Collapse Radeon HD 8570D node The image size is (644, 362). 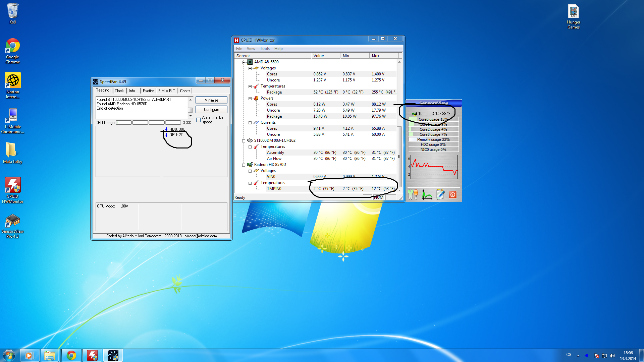coord(244,165)
